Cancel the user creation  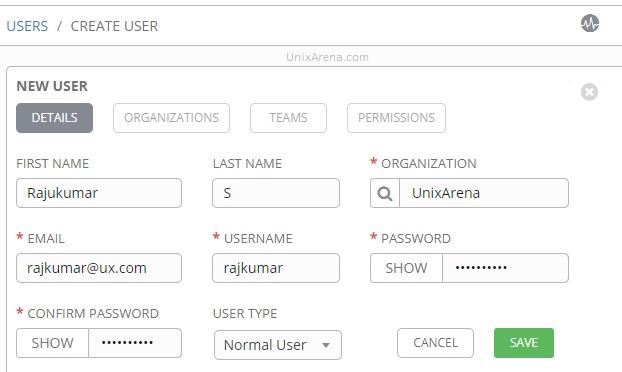[436, 343]
